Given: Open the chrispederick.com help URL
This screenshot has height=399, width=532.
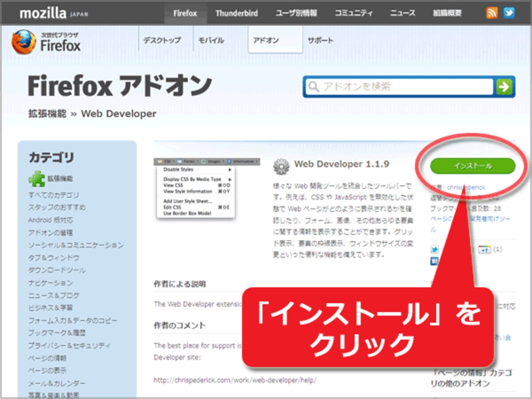Looking at the screenshot, I should pos(235,380).
